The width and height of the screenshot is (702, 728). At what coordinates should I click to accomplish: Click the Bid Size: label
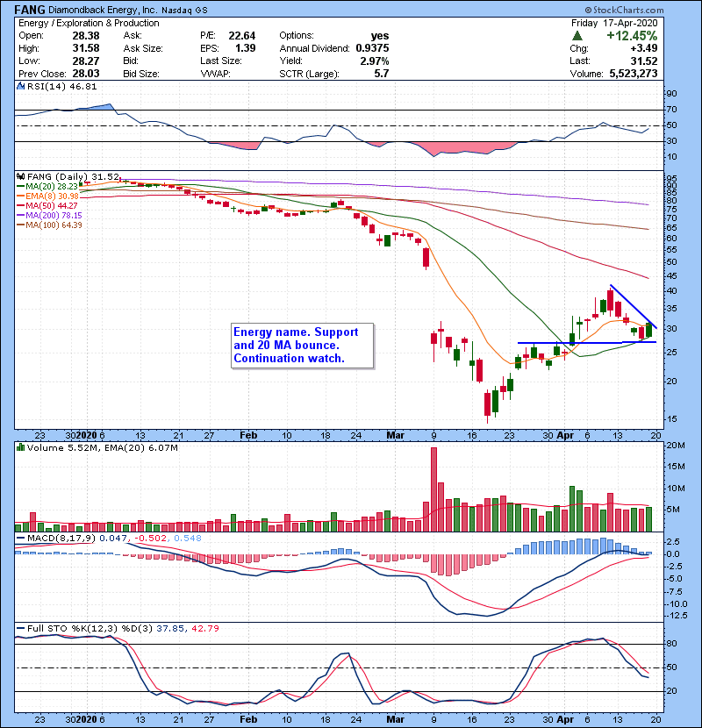[141, 74]
